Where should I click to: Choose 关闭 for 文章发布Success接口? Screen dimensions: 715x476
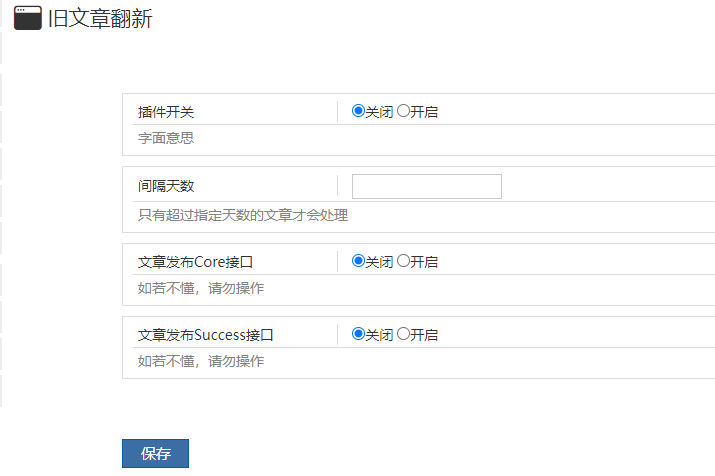pyautogui.click(x=358, y=334)
